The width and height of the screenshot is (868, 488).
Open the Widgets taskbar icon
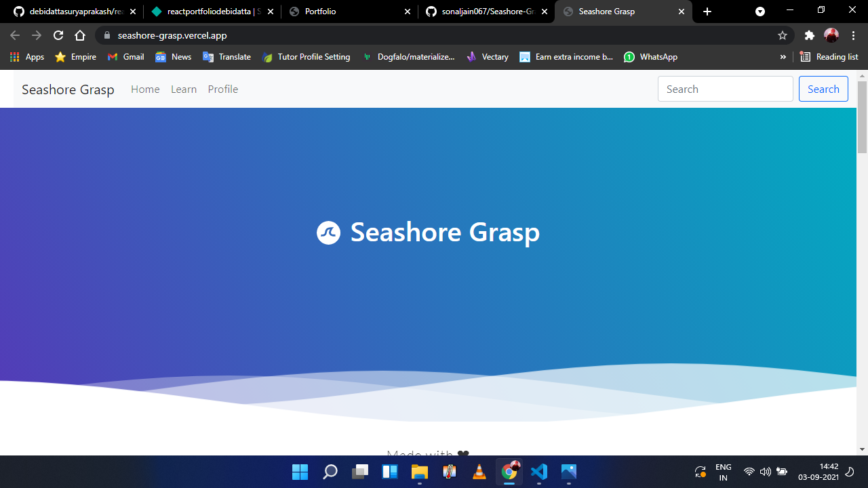389,472
